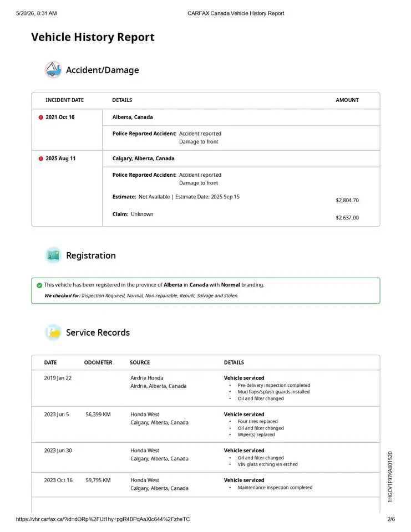The width and height of the screenshot is (411, 532).
Task: Select the Vehicle History Report heading
Action: pos(93,37)
